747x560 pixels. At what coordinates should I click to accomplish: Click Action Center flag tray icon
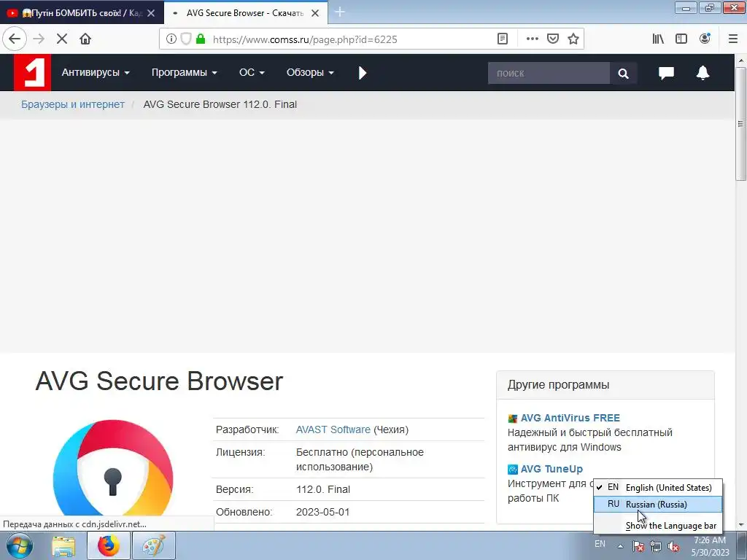pos(638,546)
